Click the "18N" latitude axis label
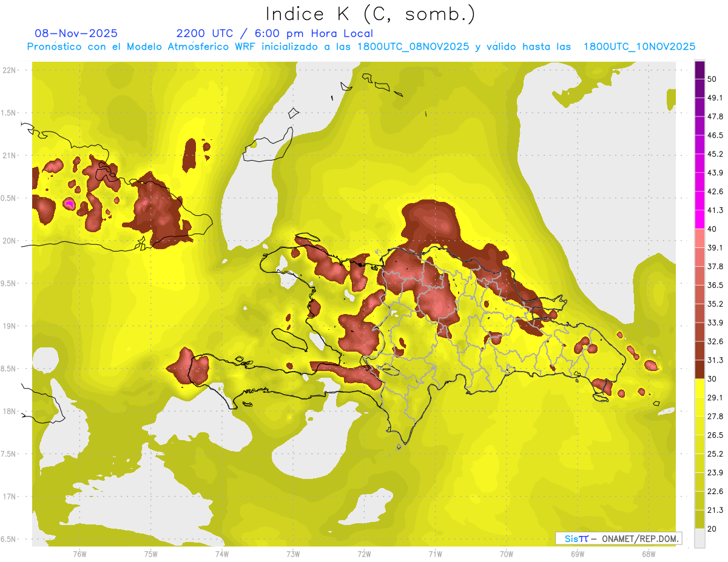Viewport: 728px width, 562px height. (9, 411)
